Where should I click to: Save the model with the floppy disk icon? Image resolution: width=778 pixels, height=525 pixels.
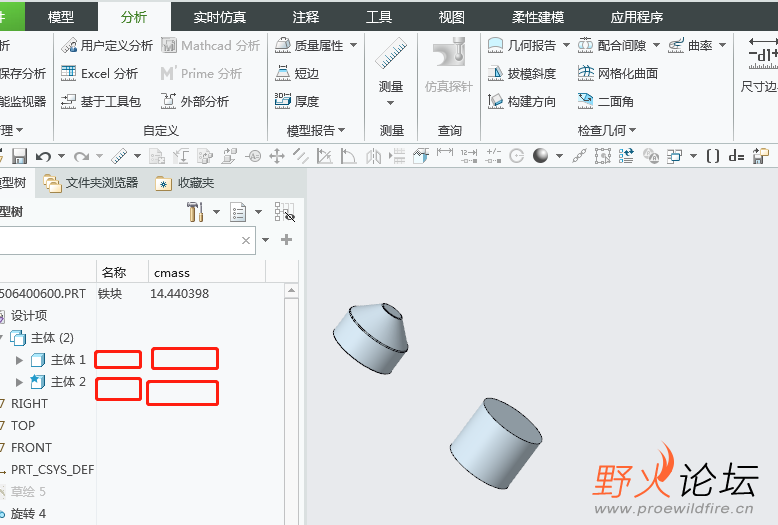click(x=19, y=156)
